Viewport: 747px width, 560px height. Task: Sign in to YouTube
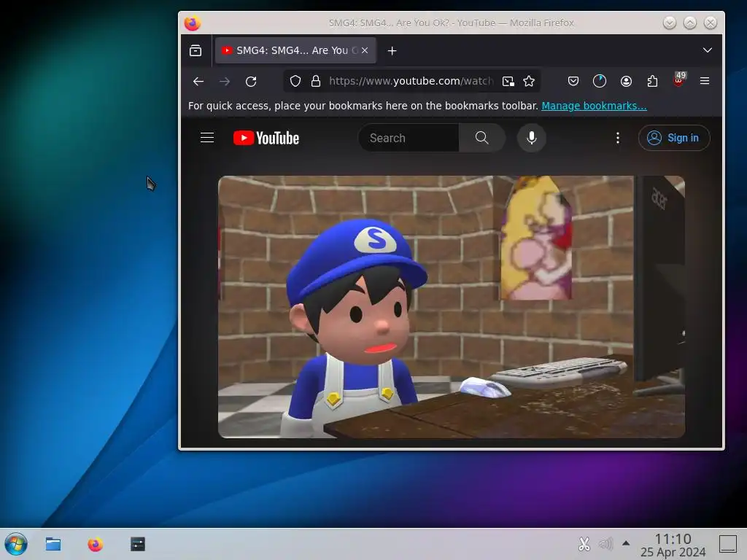coord(674,138)
